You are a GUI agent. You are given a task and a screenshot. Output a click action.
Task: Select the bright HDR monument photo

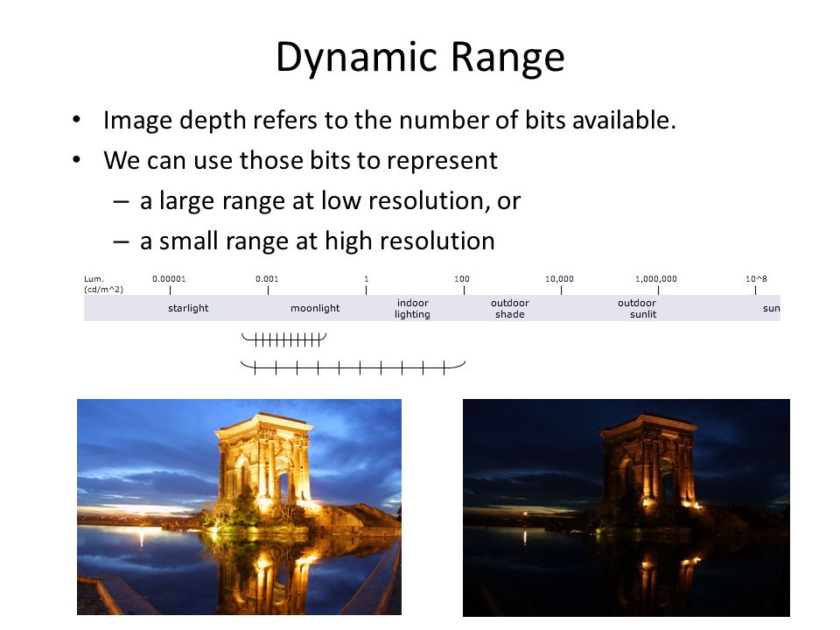pos(239,507)
